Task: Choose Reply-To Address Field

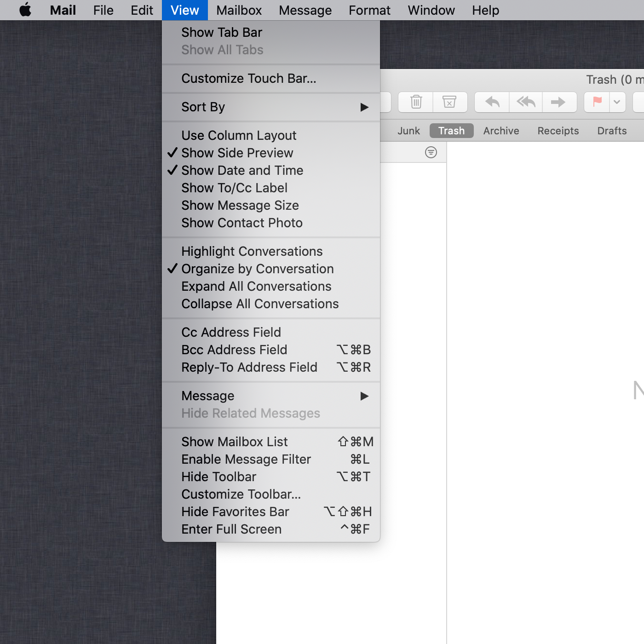Action: [x=271, y=367]
